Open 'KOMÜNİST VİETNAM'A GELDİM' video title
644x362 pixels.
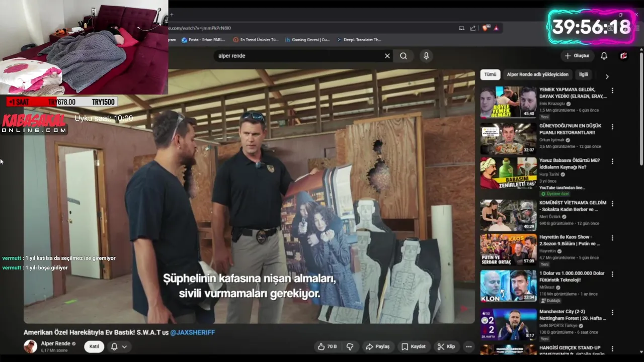pyautogui.click(x=573, y=206)
